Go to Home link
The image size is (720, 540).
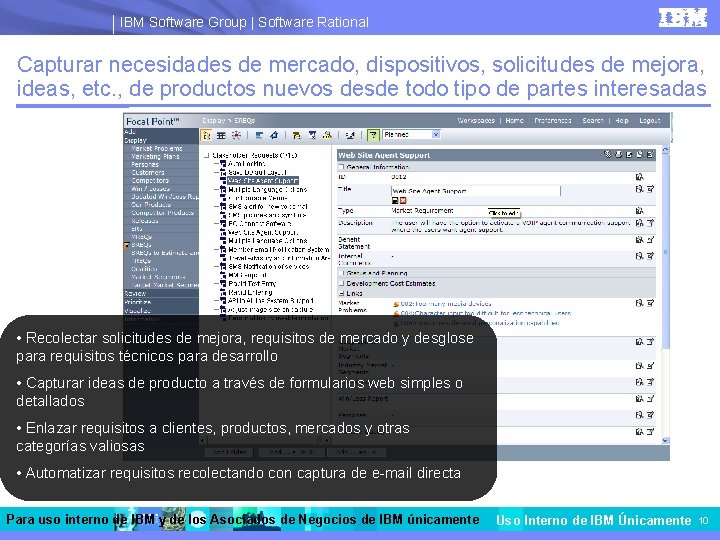[514, 121]
